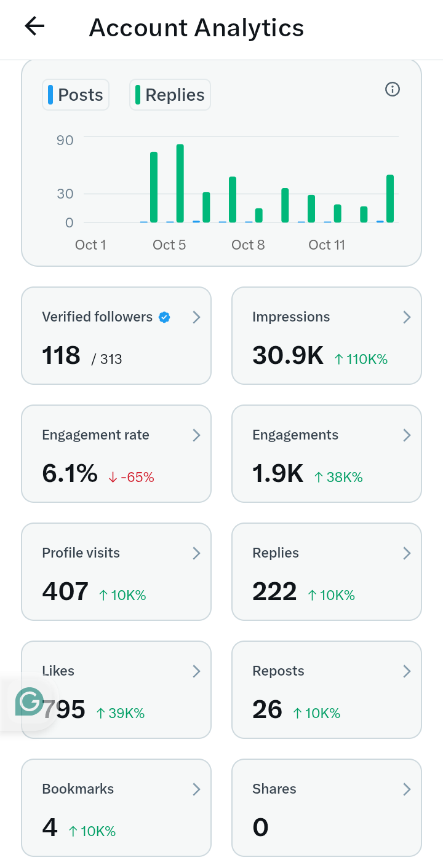The height and width of the screenshot is (868, 443).
Task: Click the blue verified badge icon
Action: (x=164, y=317)
